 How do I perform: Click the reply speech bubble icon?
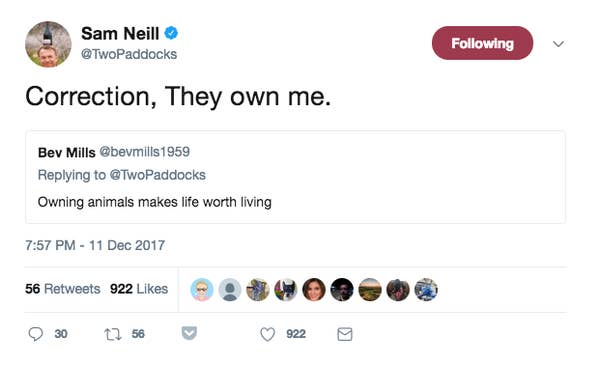coord(36,334)
